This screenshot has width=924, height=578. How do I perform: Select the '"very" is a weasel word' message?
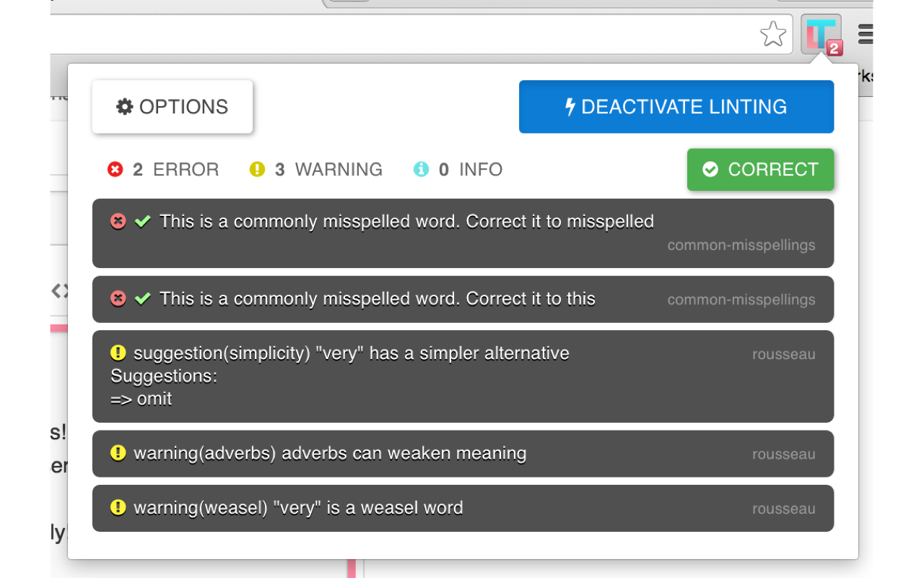tap(298, 508)
